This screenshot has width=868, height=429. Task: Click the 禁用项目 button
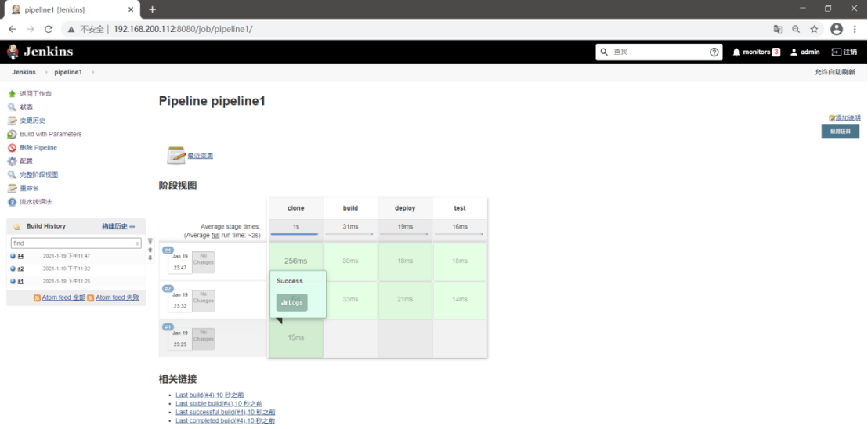coord(841,132)
